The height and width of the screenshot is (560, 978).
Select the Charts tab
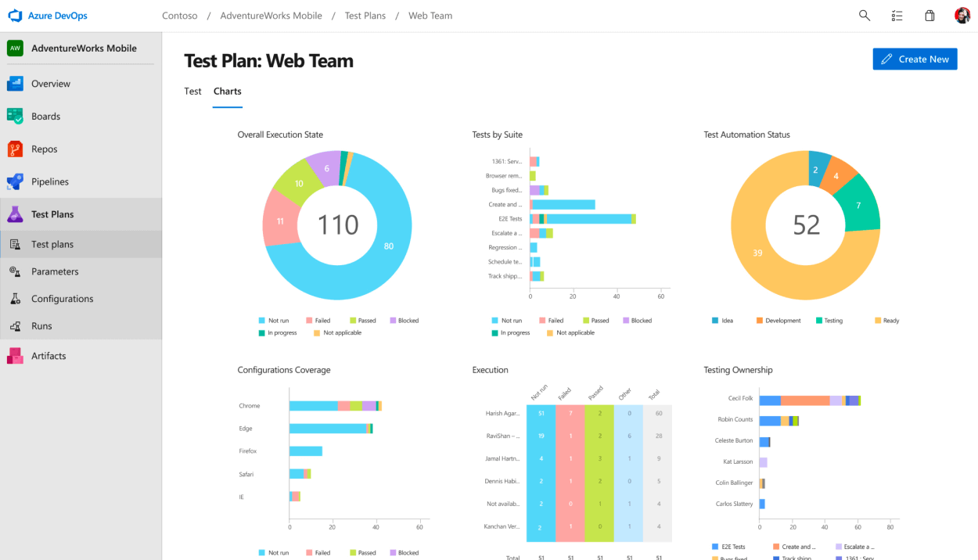pos(228,92)
